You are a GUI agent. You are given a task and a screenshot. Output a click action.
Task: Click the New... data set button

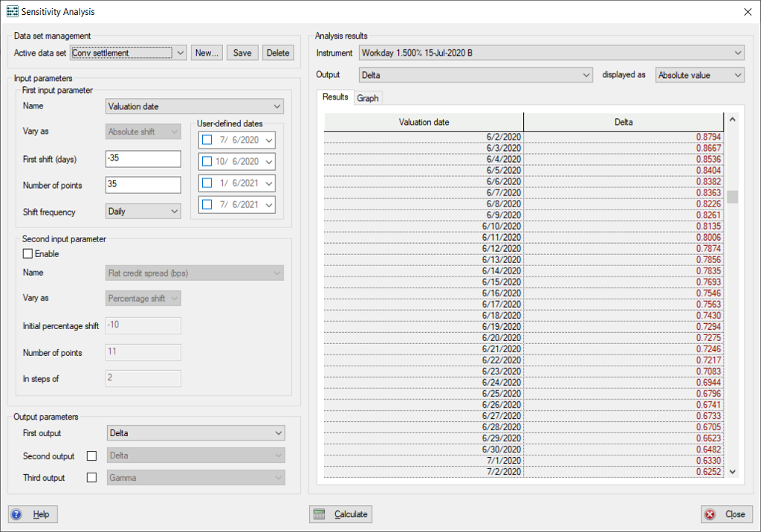207,53
